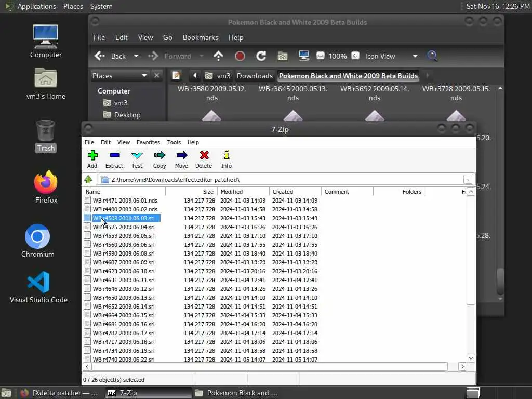Viewport: 532px width, 399px height.
Task: Open the 7-Zip View menu
Action: tap(124, 142)
